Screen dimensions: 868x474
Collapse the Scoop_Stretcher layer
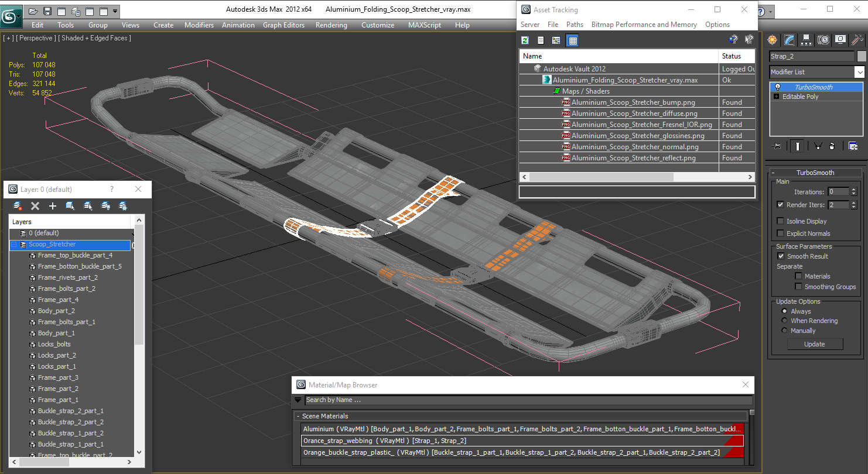click(14, 245)
